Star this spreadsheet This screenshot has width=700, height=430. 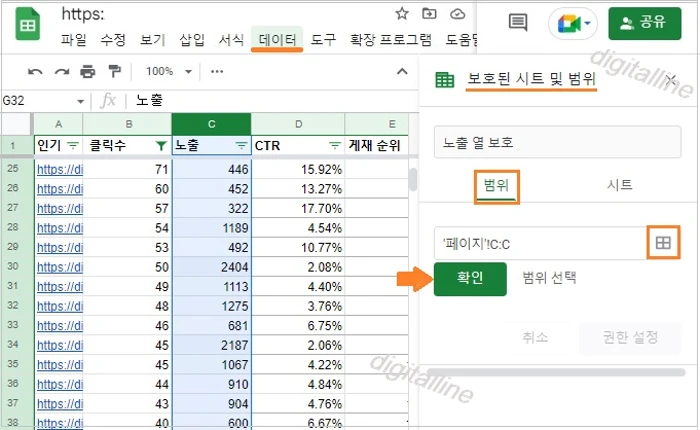402,14
